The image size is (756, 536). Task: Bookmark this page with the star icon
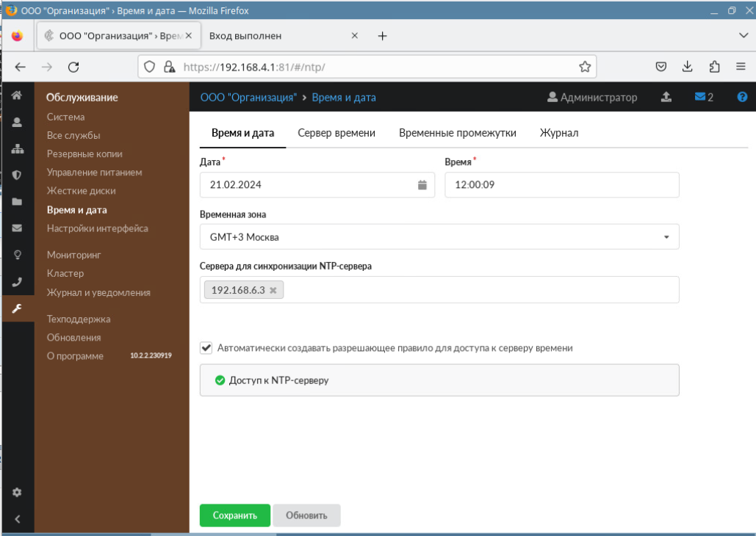tap(585, 67)
